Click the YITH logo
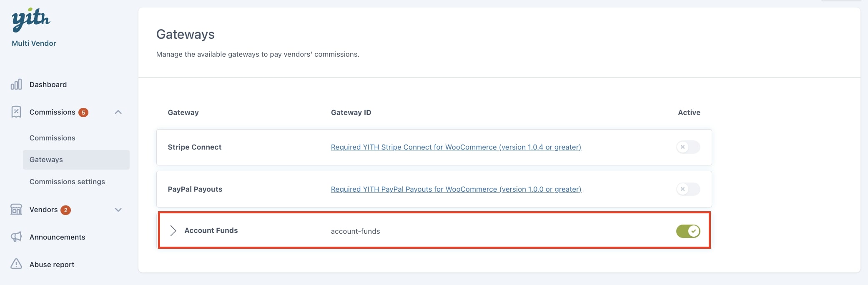Image resolution: width=868 pixels, height=285 pixels. [31, 20]
